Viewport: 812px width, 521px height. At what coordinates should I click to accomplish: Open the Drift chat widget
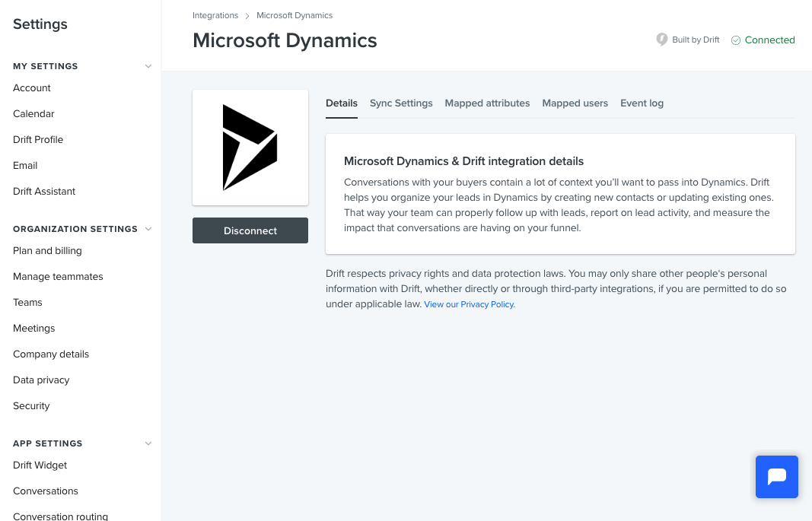coord(776,476)
